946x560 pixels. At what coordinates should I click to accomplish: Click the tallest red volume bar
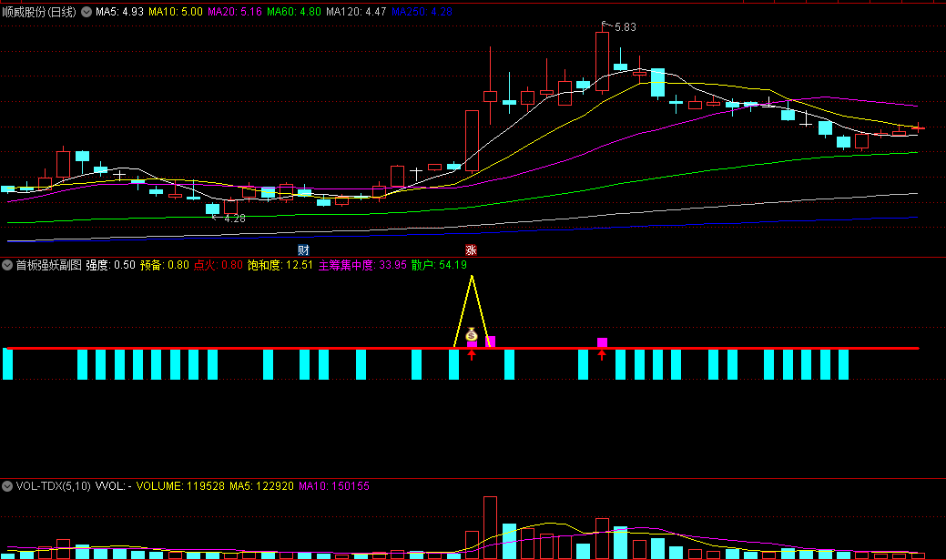pos(490,528)
